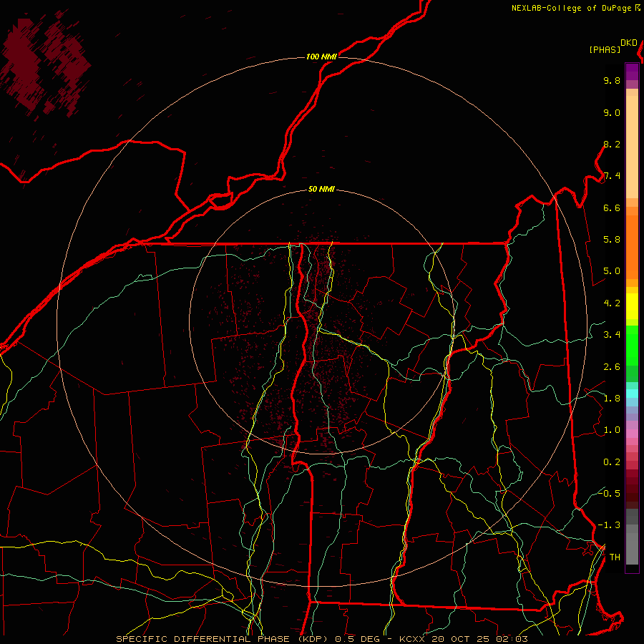Image resolution: width=644 pixels, height=644 pixels.
Task: Click the 0.2 legend value
Action: coord(612,462)
